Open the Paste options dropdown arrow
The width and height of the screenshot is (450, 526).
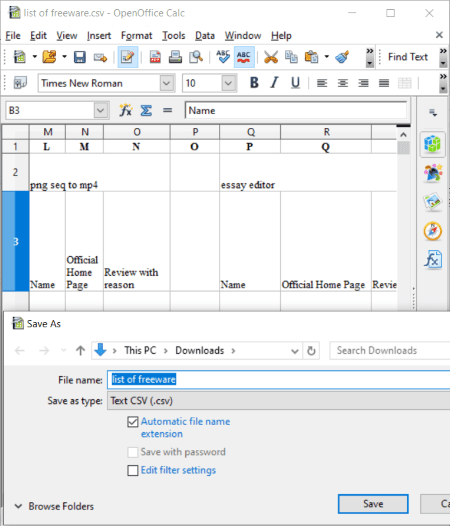click(327, 57)
